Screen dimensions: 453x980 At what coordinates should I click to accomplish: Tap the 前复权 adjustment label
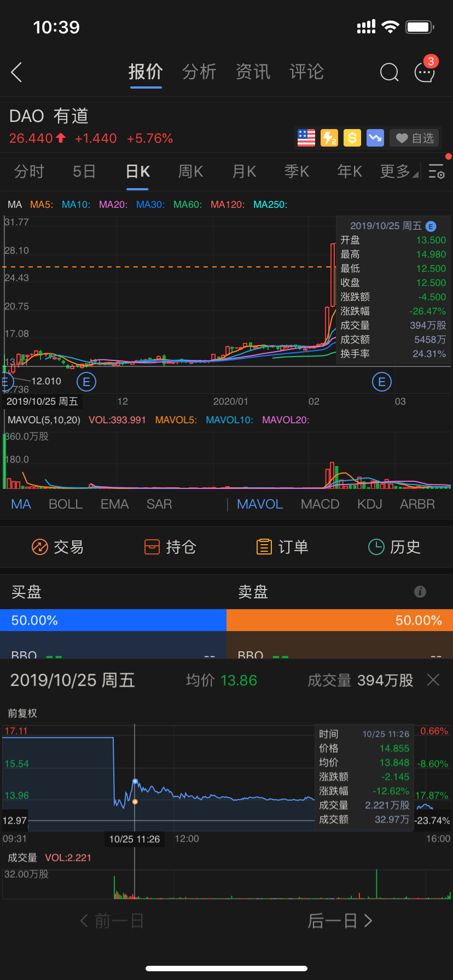tap(22, 713)
